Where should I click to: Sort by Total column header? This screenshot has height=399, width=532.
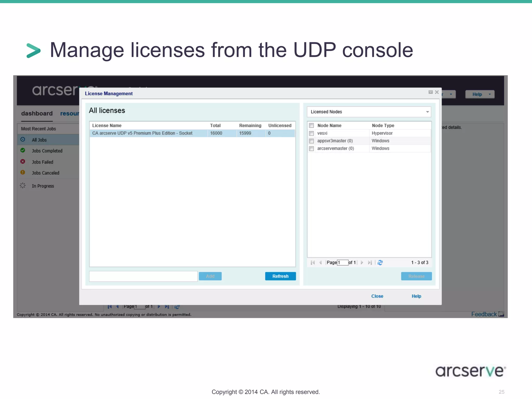[x=215, y=125]
